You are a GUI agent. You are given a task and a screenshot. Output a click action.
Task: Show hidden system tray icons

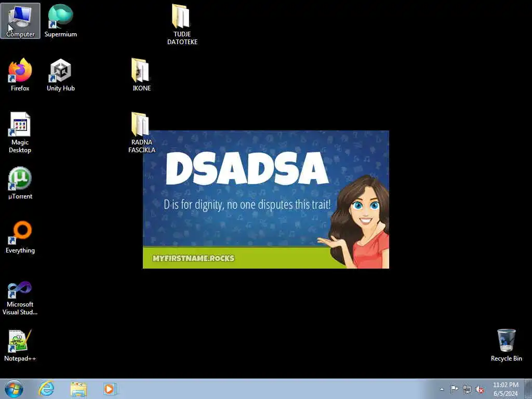pos(442,389)
